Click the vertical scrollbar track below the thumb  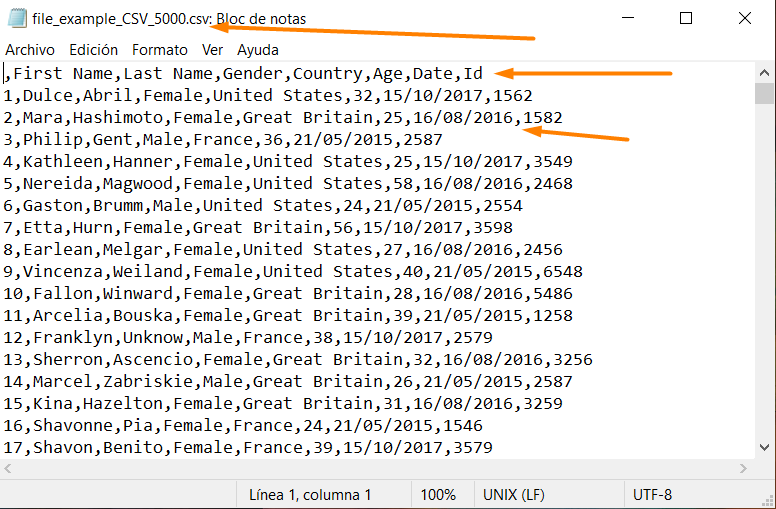pos(765,300)
